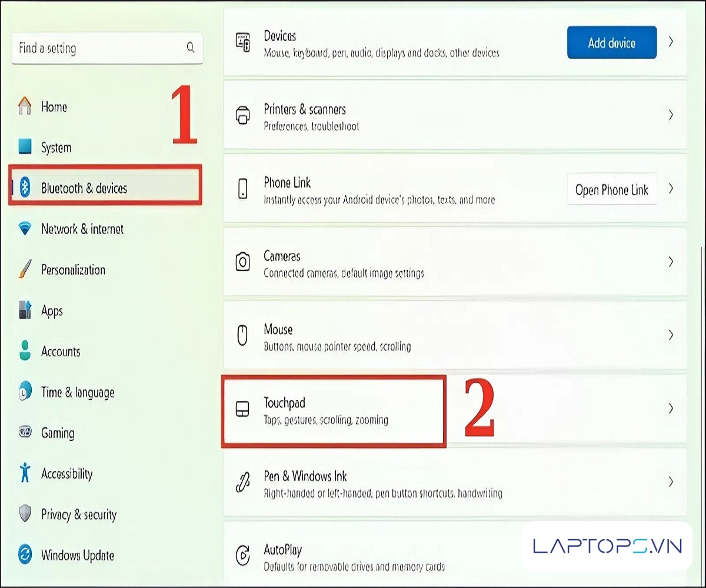
Task: Click the Home house icon
Action: point(25,106)
